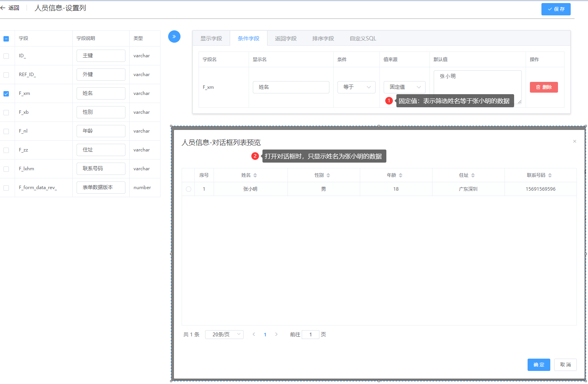Image resolution: width=588 pixels, height=384 pixels.
Task: Sort by 住址 column sort icon
Action: [x=473, y=175]
